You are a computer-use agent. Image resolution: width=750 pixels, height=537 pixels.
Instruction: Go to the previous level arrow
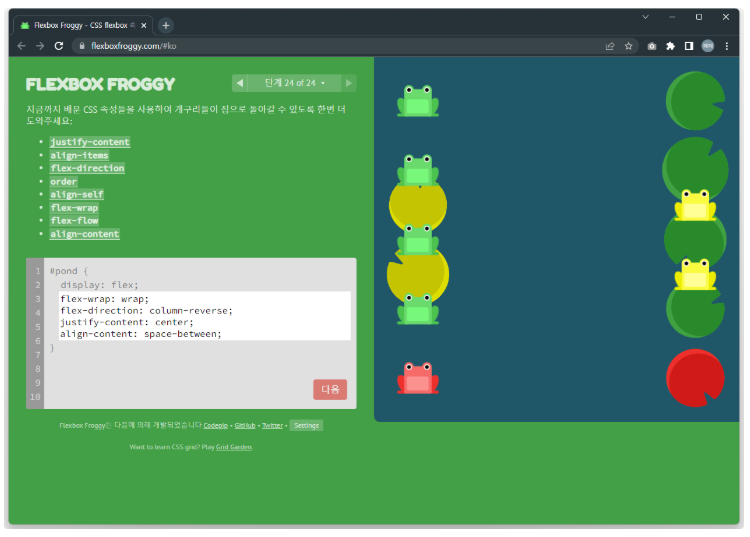click(240, 83)
